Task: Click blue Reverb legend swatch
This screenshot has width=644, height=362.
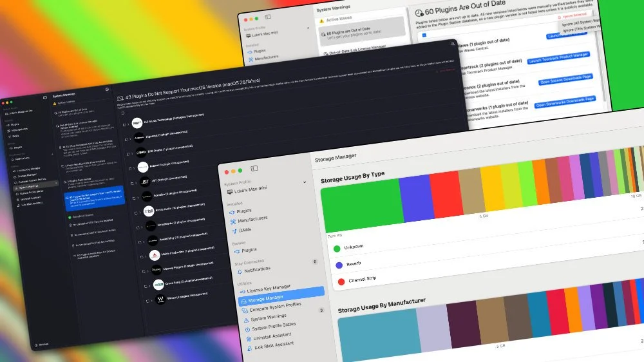Action: [339, 265]
